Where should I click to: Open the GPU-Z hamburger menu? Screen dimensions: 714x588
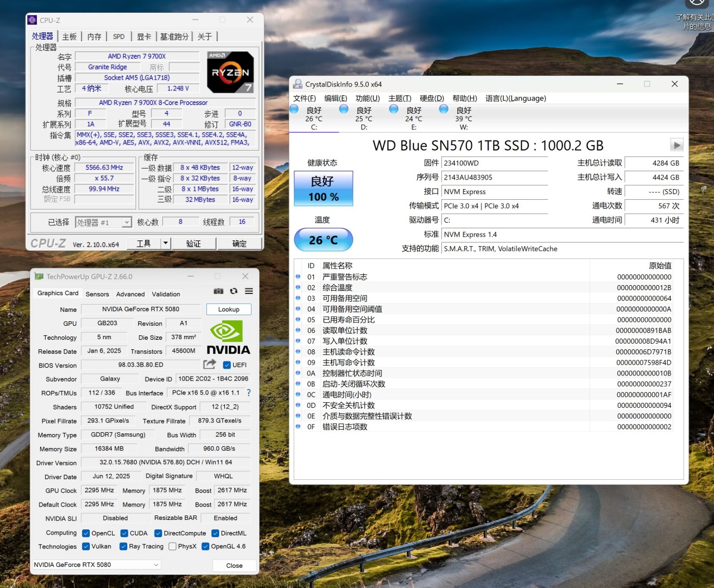coord(249,291)
